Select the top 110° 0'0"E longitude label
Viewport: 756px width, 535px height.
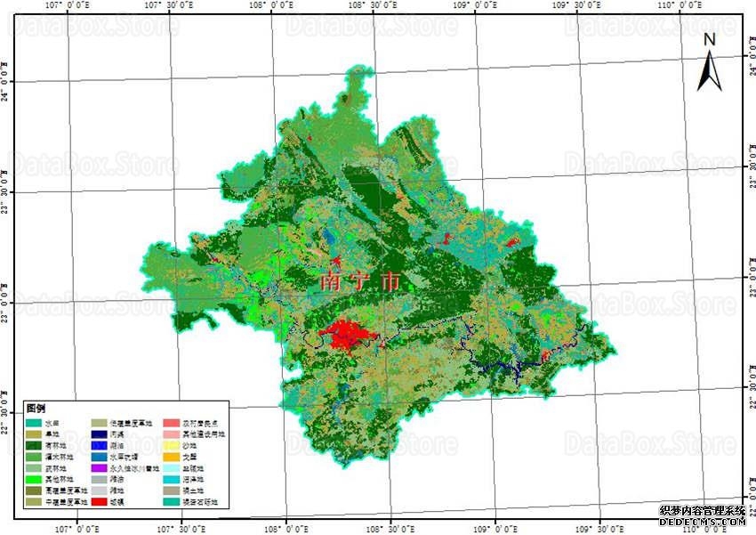pyautogui.click(x=680, y=5)
